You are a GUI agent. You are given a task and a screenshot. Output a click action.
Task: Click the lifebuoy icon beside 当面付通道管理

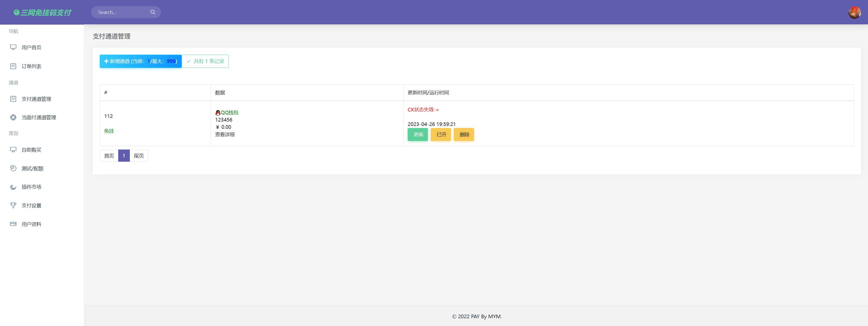click(x=13, y=118)
